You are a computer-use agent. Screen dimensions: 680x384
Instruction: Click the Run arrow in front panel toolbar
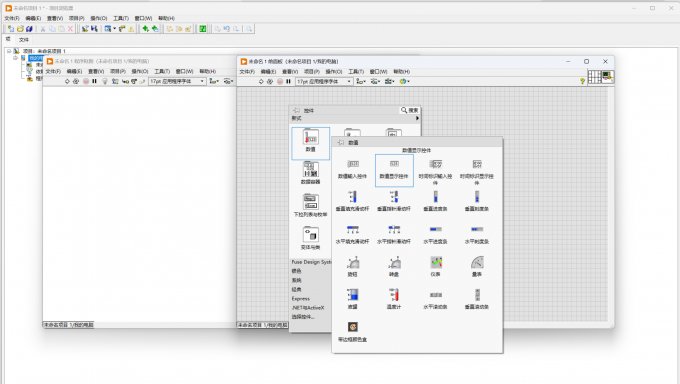click(x=261, y=81)
